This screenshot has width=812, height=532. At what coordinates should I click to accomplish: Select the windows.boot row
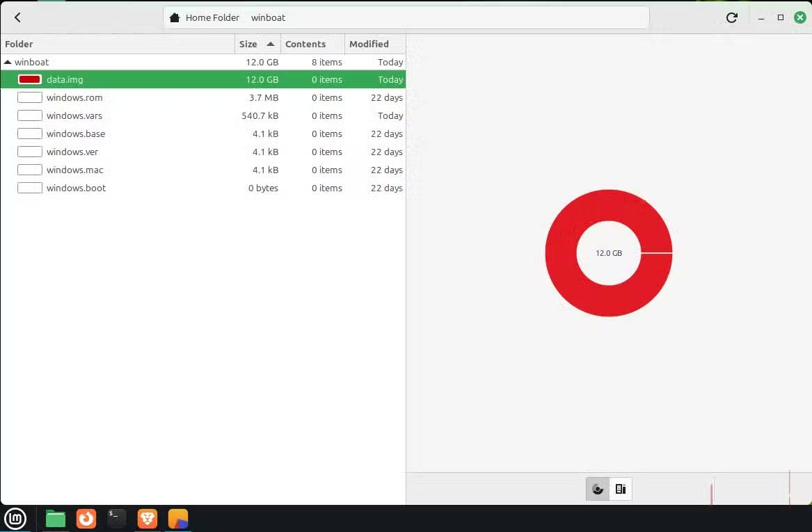[x=77, y=188]
